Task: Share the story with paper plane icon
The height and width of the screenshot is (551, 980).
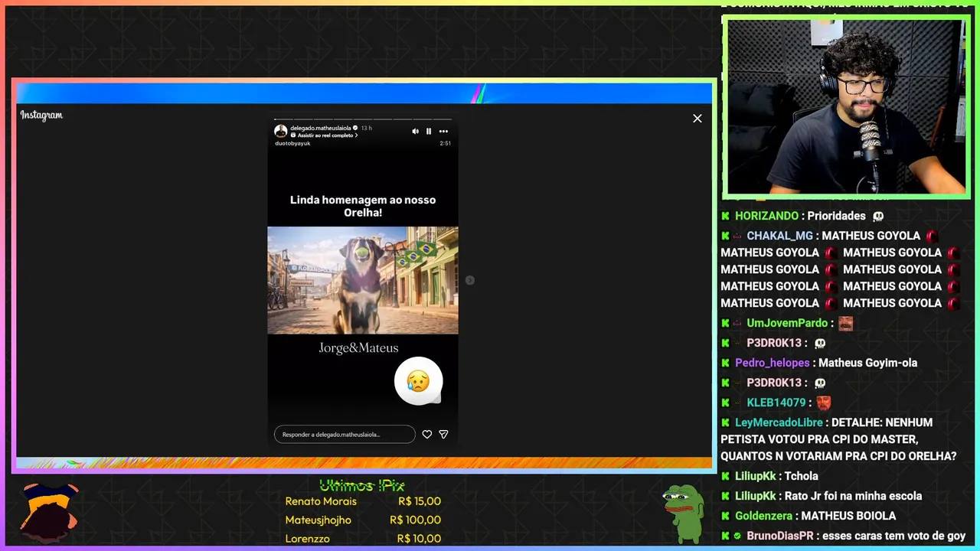Action: [x=443, y=434]
